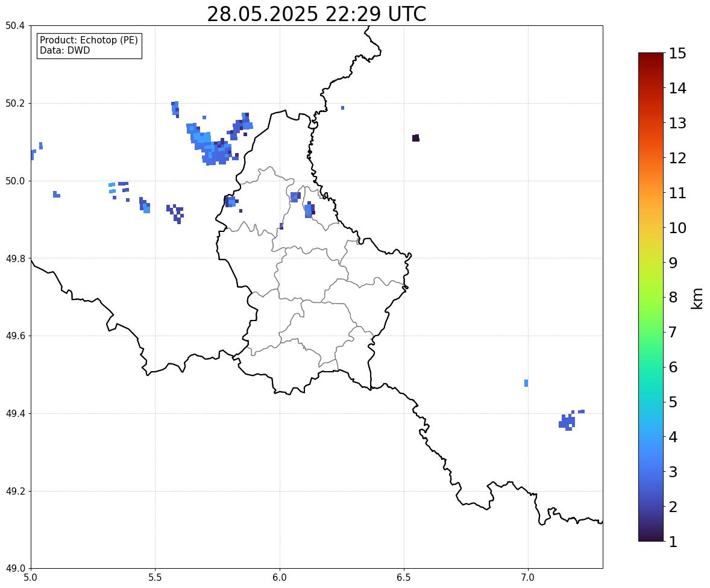
Task: Click the colorbar label '15'
Action: 677,54
